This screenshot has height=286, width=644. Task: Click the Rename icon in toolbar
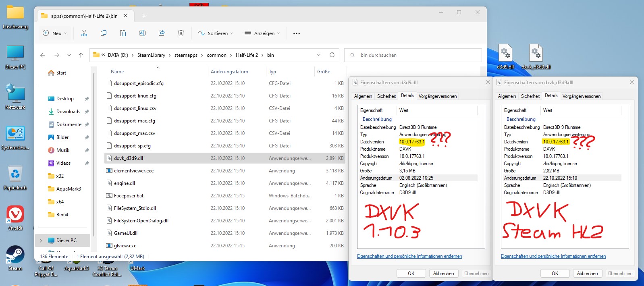[142, 33]
